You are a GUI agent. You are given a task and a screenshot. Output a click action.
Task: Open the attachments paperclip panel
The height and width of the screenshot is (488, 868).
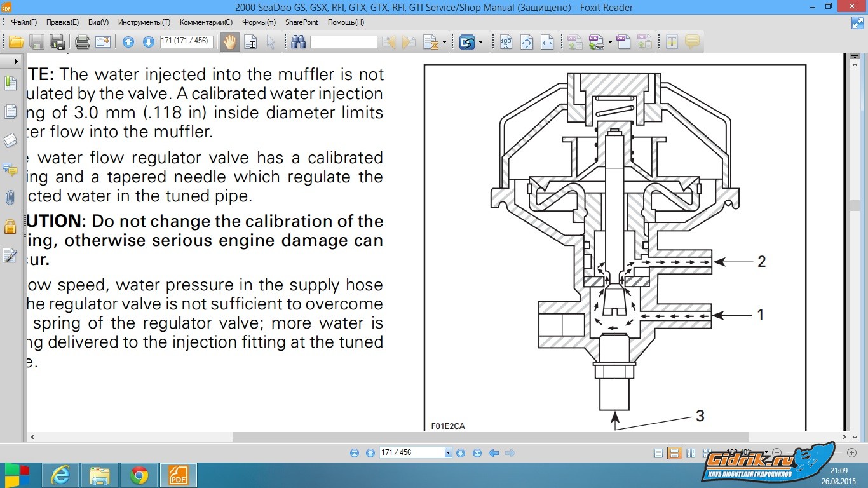click(10, 198)
